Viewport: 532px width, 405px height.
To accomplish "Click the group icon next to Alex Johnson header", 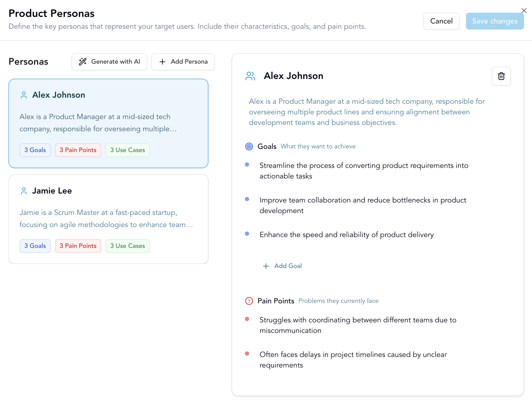I will (x=250, y=76).
